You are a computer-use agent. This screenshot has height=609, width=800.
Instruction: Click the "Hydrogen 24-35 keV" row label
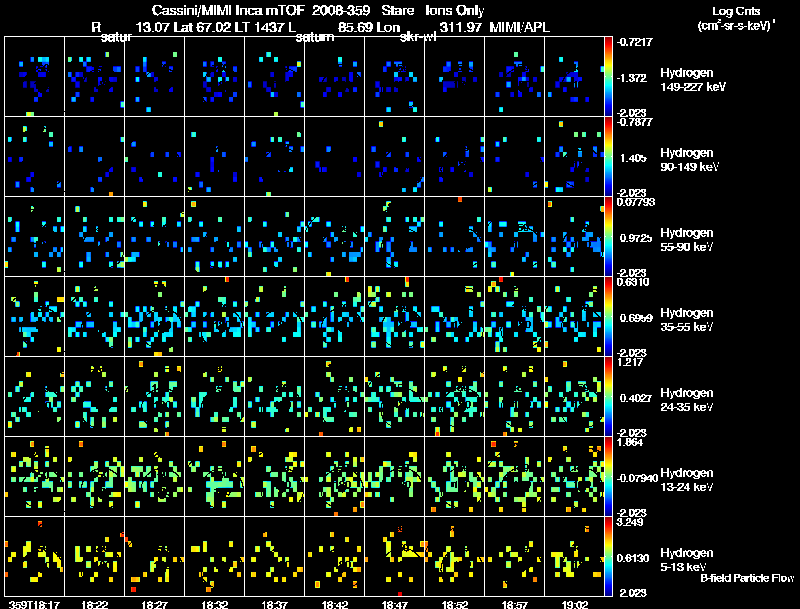click(687, 400)
